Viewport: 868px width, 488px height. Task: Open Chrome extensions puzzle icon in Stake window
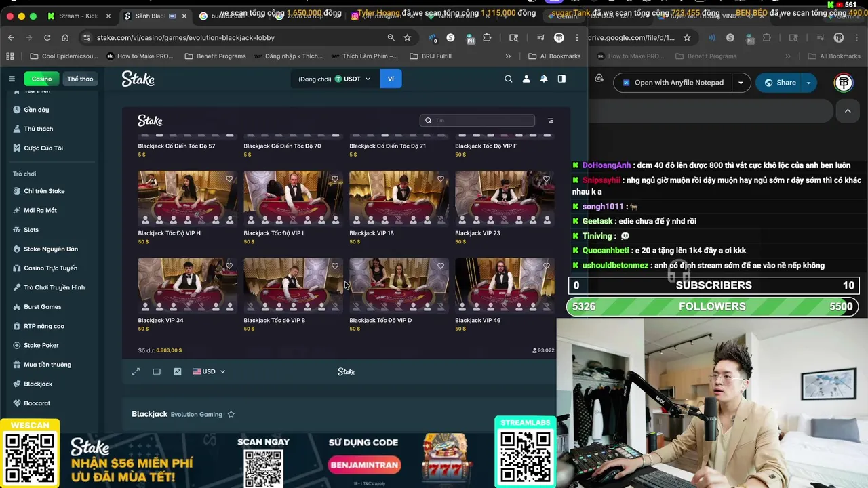(x=487, y=37)
